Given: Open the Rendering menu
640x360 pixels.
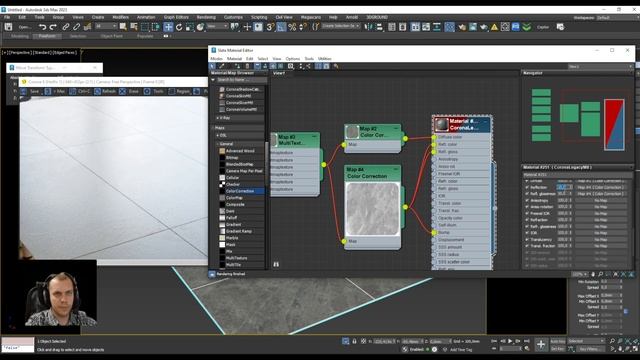Looking at the screenshot, I should tap(206, 17).
